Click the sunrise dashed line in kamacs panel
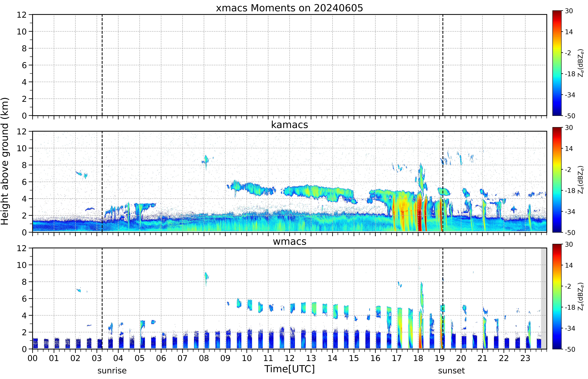The width and height of the screenshot is (588, 379). (x=102, y=182)
